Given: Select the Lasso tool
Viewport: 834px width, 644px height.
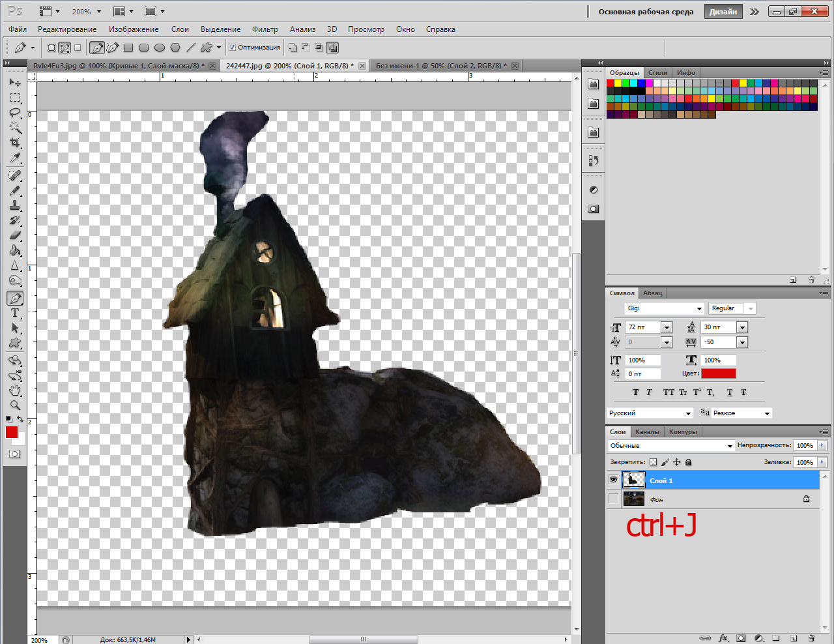Looking at the screenshot, I should click(x=15, y=113).
